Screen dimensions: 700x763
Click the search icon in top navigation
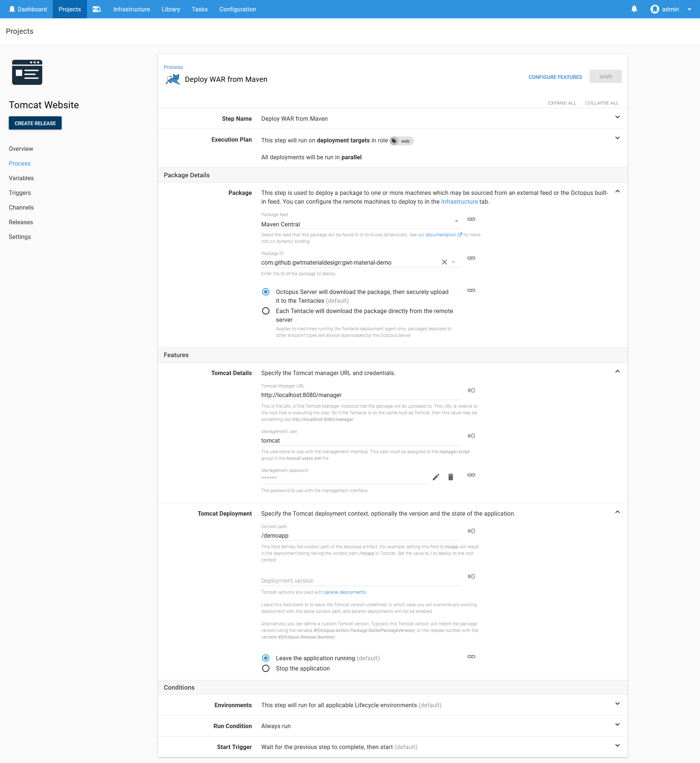[97, 9]
